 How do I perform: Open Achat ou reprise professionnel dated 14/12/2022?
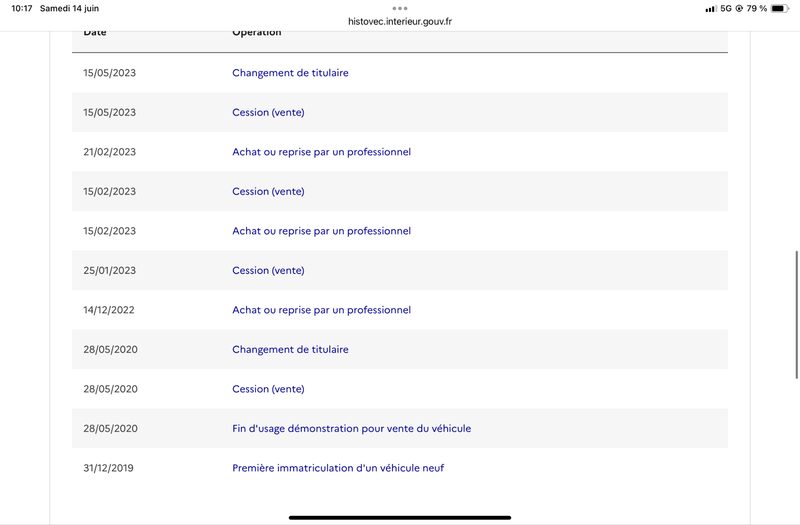(321, 310)
